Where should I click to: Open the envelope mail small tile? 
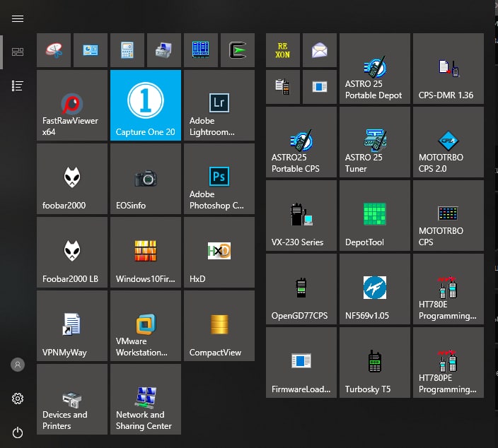pos(320,50)
